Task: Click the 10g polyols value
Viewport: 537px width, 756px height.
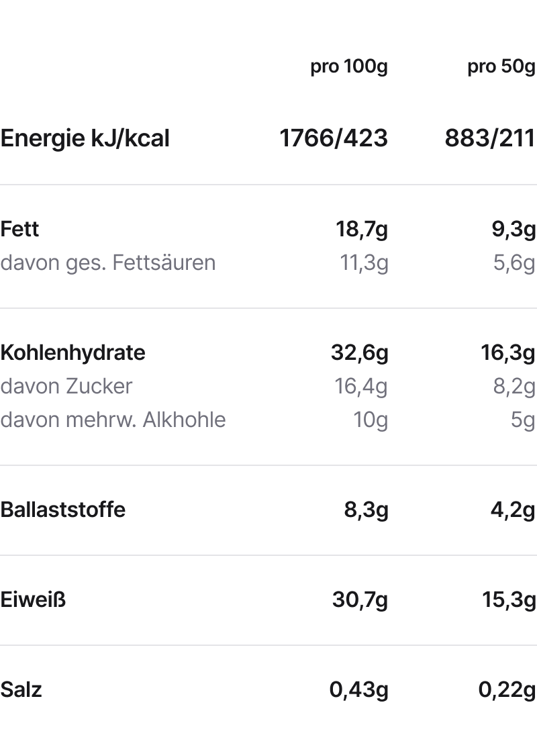Action: 371,421
